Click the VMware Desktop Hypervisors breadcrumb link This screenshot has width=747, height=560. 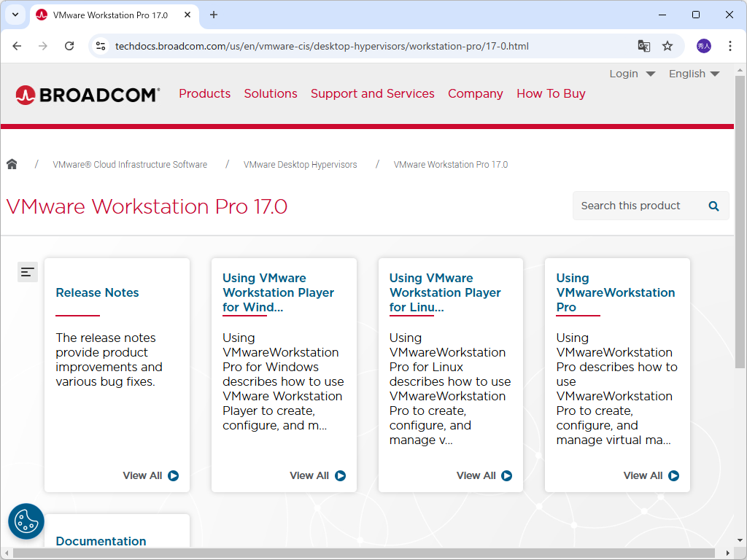pos(300,164)
